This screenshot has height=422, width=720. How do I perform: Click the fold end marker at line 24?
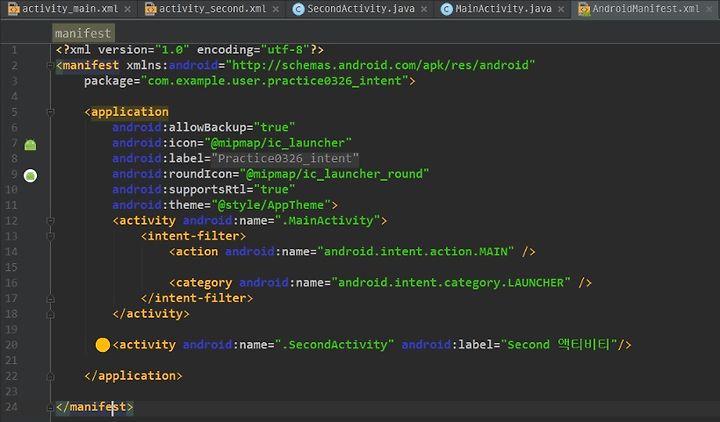51,407
